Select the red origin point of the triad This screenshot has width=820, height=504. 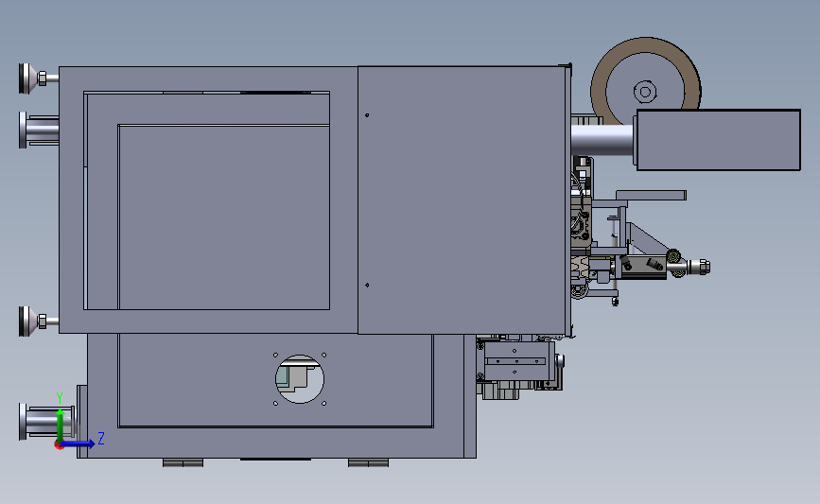59,445
